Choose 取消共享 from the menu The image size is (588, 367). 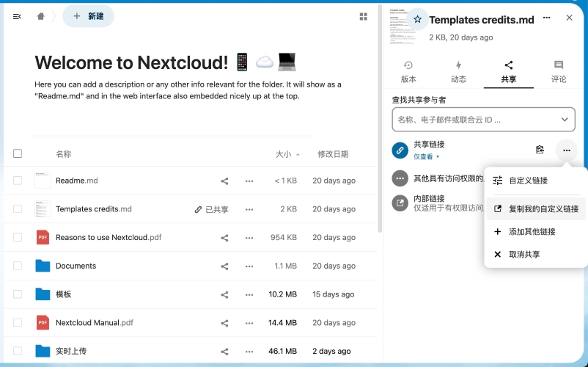tap(524, 254)
